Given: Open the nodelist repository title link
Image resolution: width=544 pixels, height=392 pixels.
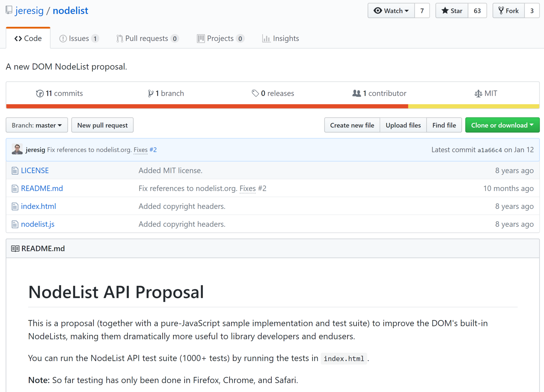Looking at the screenshot, I should [x=70, y=10].
